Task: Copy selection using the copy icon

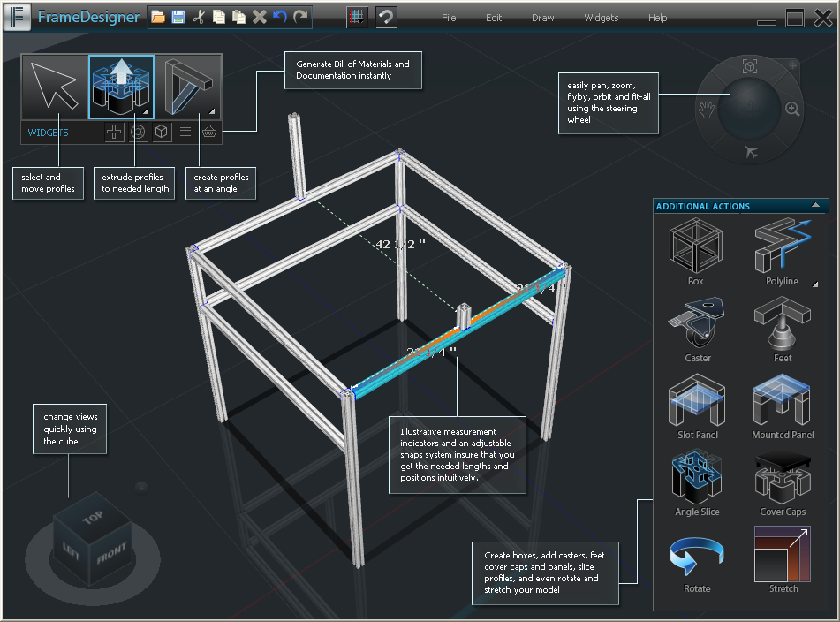Action: (218, 17)
